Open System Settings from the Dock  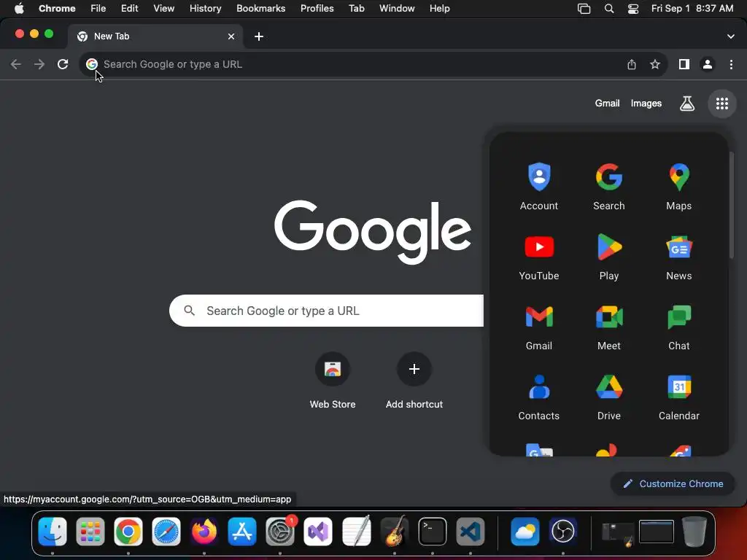pyautogui.click(x=280, y=532)
